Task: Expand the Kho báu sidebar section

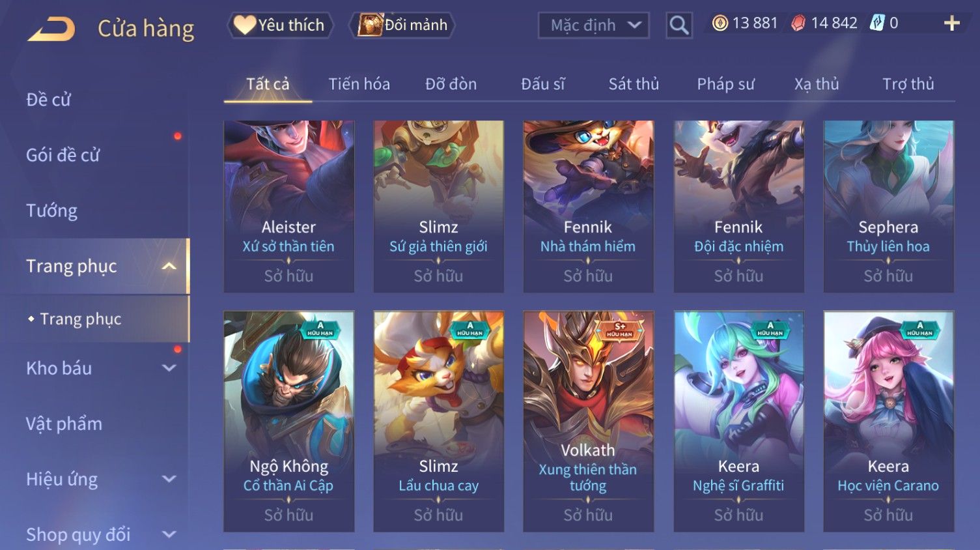Action: coord(169,368)
